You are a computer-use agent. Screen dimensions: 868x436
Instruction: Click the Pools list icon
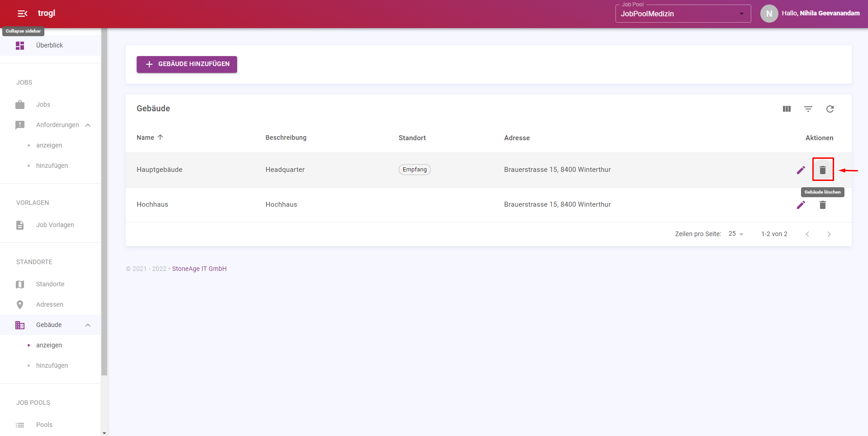click(x=20, y=425)
